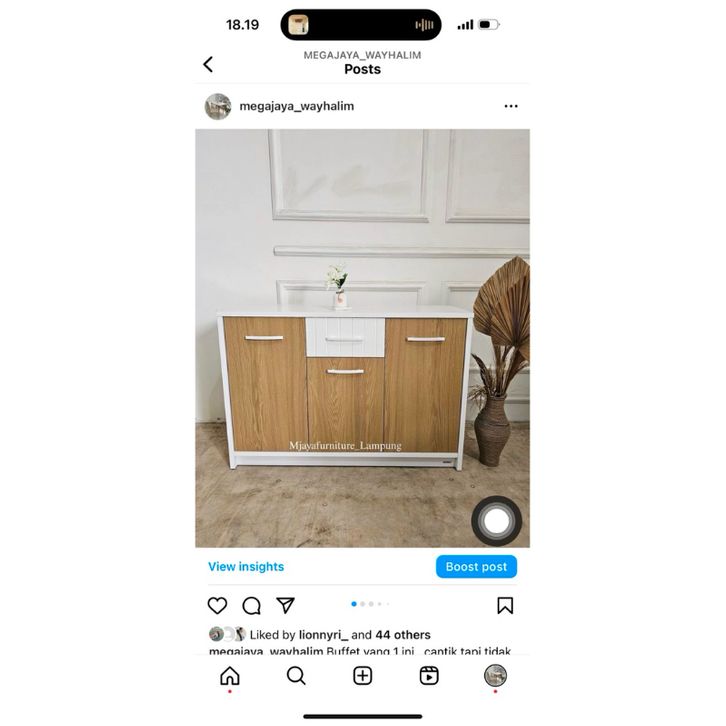Open the View insights link
The width and height of the screenshot is (726, 726).
(x=246, y=567)
